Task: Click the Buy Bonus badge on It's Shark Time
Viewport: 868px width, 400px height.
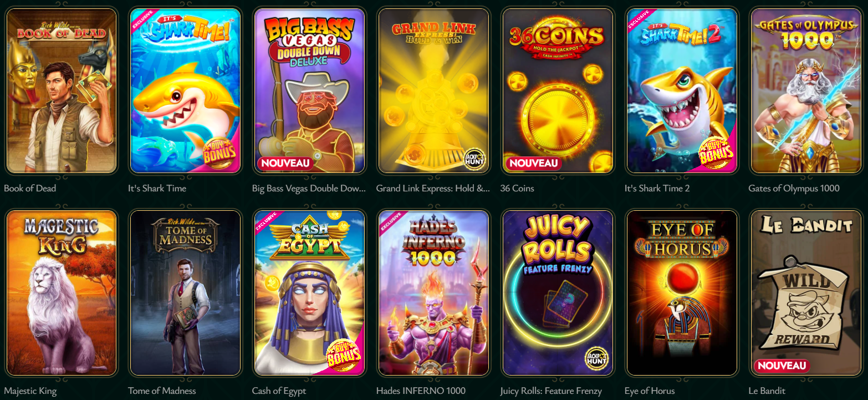Action: (219, 153)
